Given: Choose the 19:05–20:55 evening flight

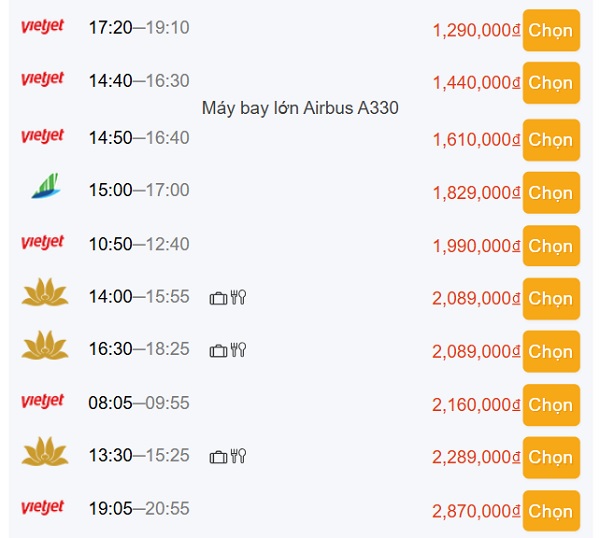Looking at the screenshot, I should click(551, 511).
